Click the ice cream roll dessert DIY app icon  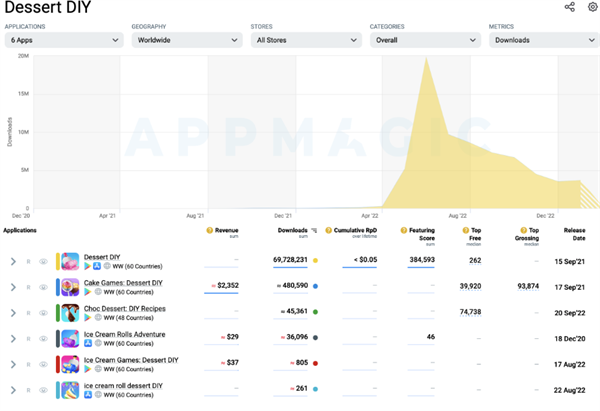70,390
